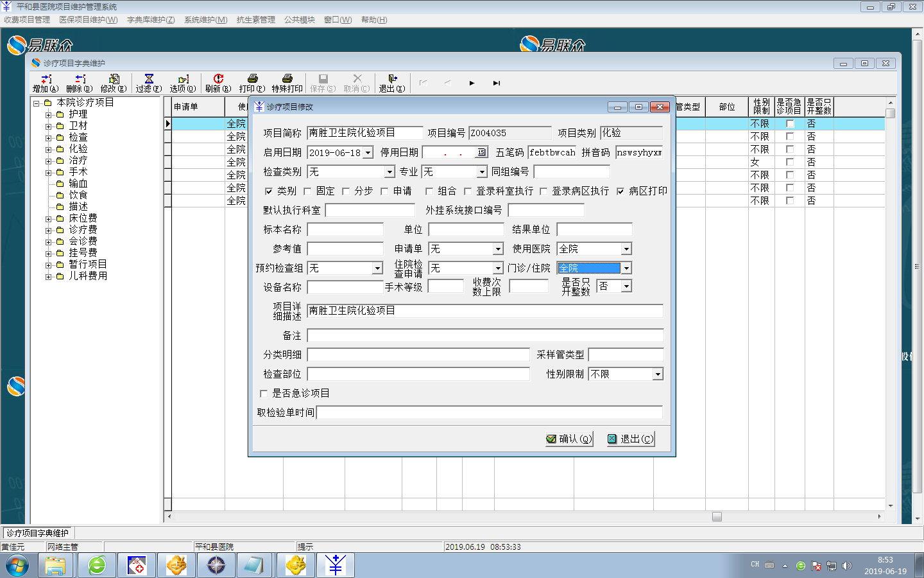This screenshot has height=578, width=924.
Task: Open the 收费项目管理 menu
Action: click(27, 20)
